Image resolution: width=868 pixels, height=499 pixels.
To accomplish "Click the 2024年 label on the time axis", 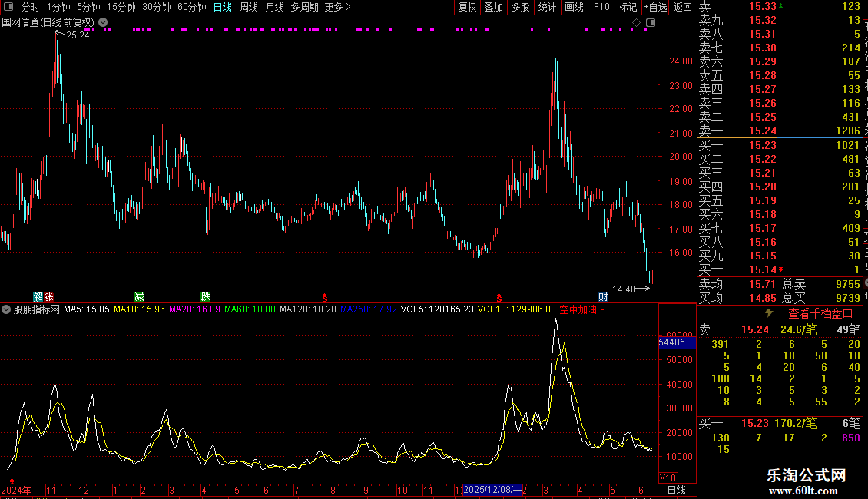I will [x=16, y=490].
